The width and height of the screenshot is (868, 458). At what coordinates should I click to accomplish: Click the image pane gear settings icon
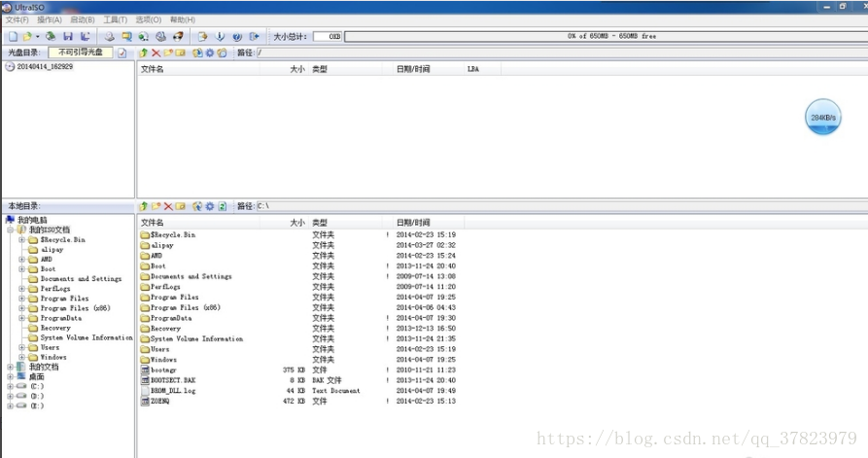(210, 53)
